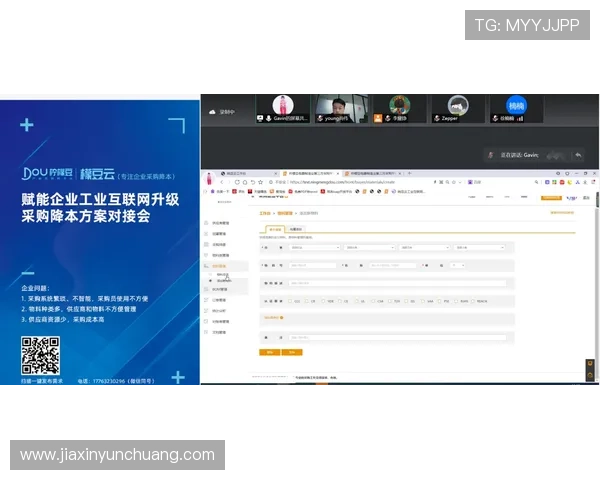Click the orange link at top right of form

pyautogui.click(x=562, y=212)
